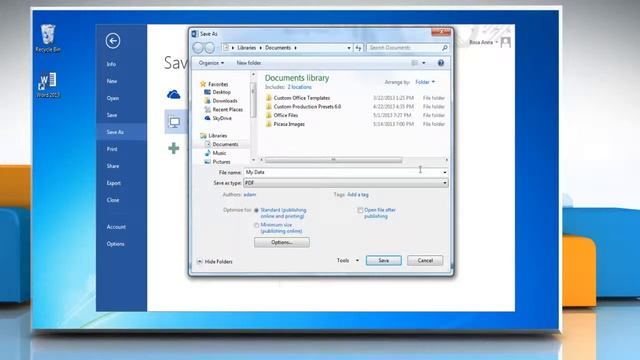Open the Organize dropdown menu
Screen dimensions: 640x360
[211, 63]
